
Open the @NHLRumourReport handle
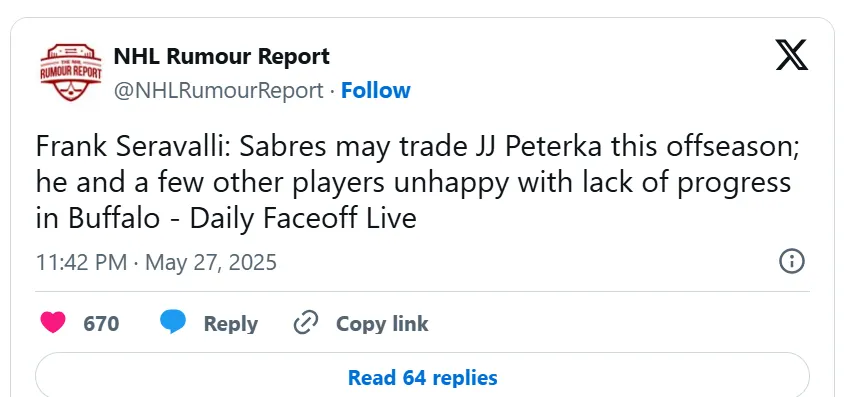click(x=219, y=90)
